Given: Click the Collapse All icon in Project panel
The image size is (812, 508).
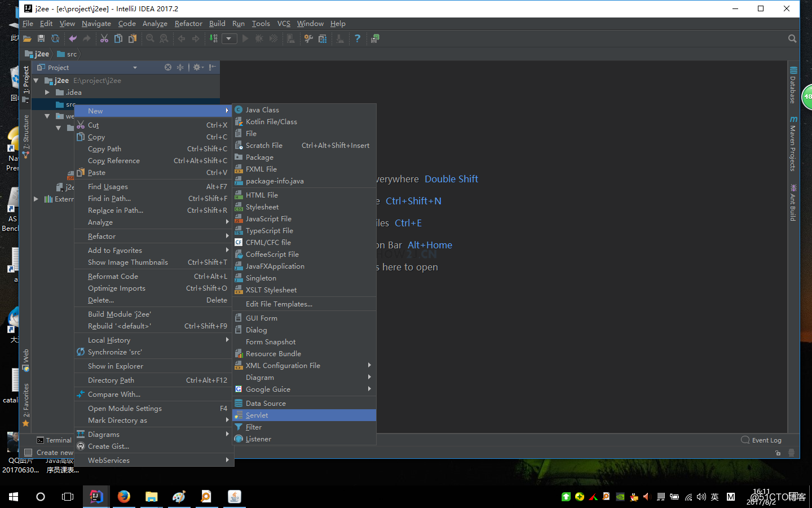Looking at the screenshot, I should click(x=180, y=67).
